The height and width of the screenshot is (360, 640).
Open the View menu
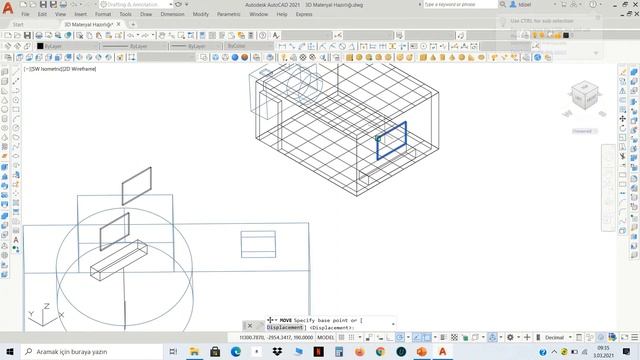click(60, 14)
